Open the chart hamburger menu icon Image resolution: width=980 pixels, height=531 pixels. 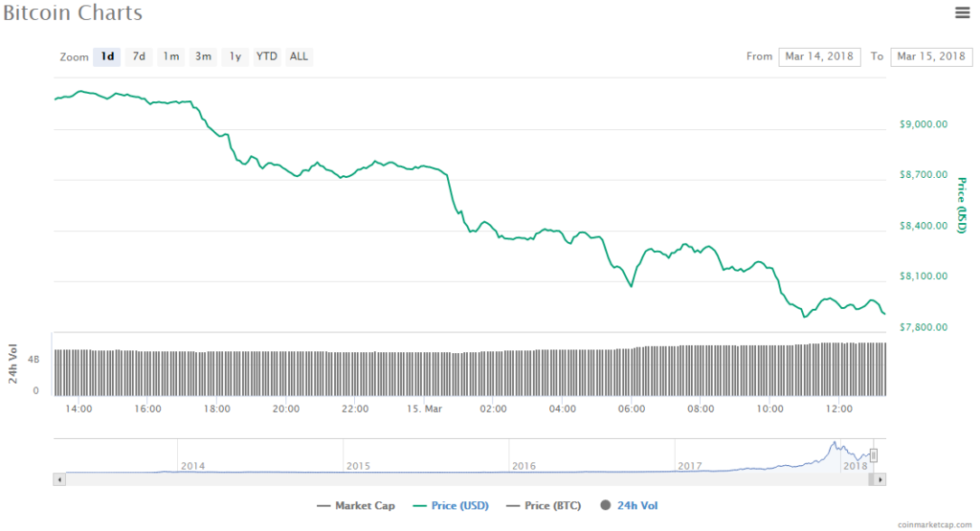[x=962, y=12]
